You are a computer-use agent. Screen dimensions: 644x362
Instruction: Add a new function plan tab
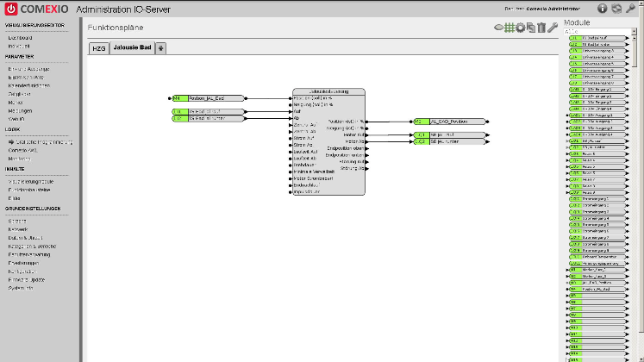click(160, 48)
